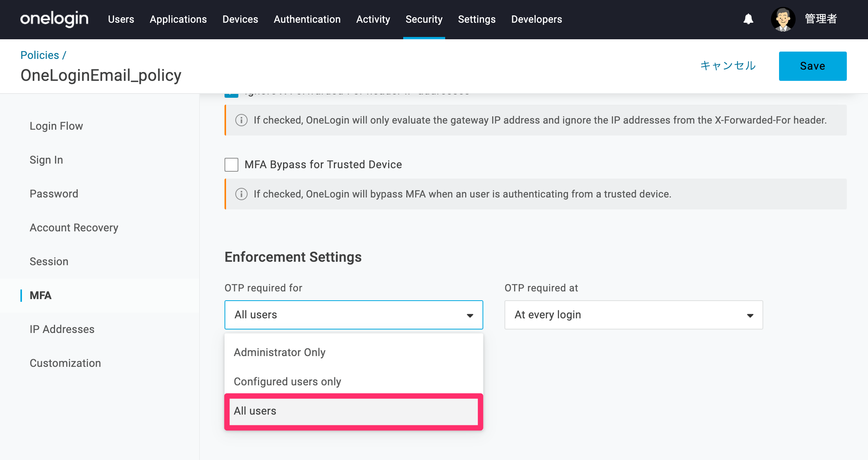Open the Developers menu
The width and height of the screenshot is (868, 460).
coord(537,19)
